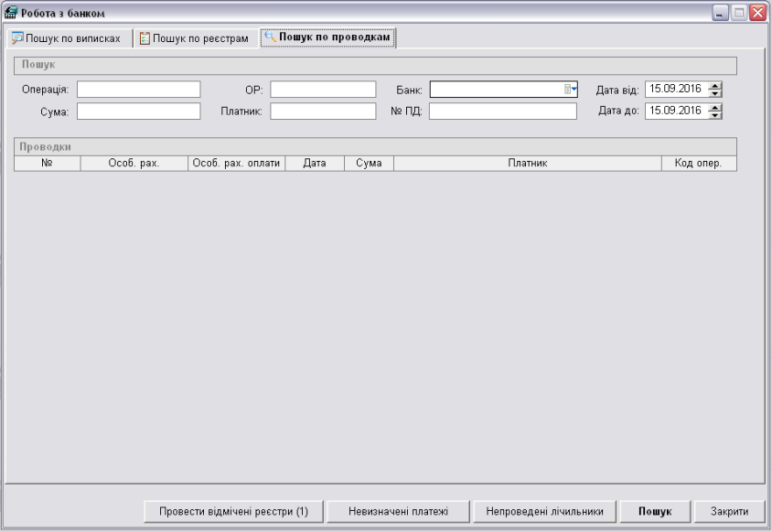Click the 'Непроведені лічильники' button
The image size is (772, 532).
click(x=544, y=511)
